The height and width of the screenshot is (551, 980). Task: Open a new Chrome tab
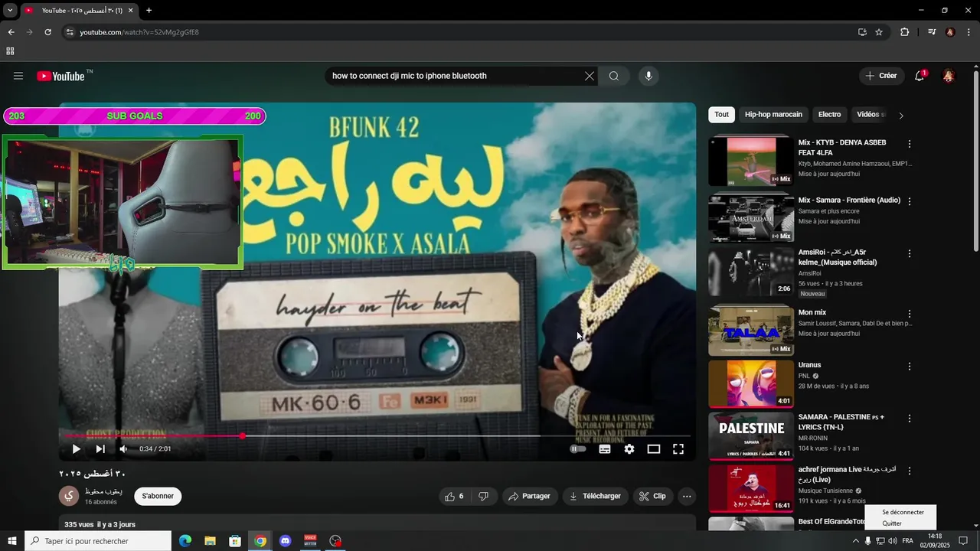tap(149, 11)
